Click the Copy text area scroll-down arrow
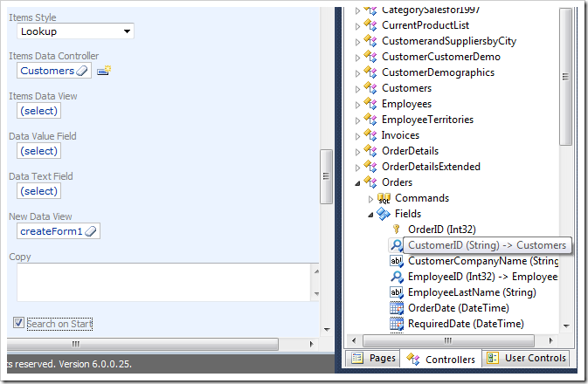This screenshot has width=588, height=384. click(316, 294)
